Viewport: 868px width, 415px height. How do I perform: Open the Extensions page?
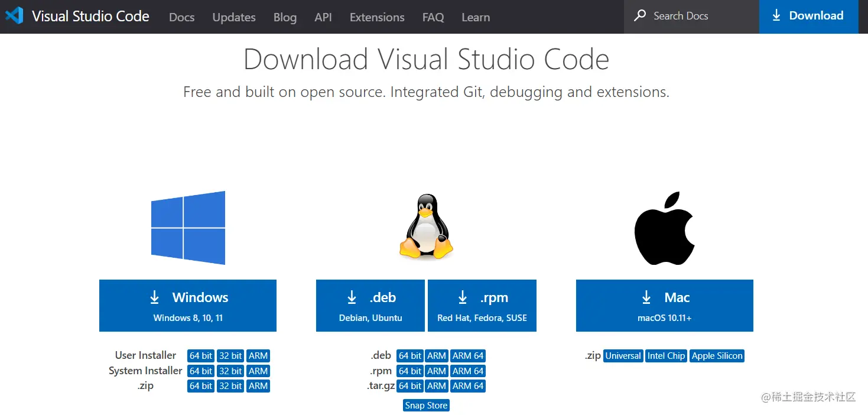pyautogui.click(x=377, y=17)
